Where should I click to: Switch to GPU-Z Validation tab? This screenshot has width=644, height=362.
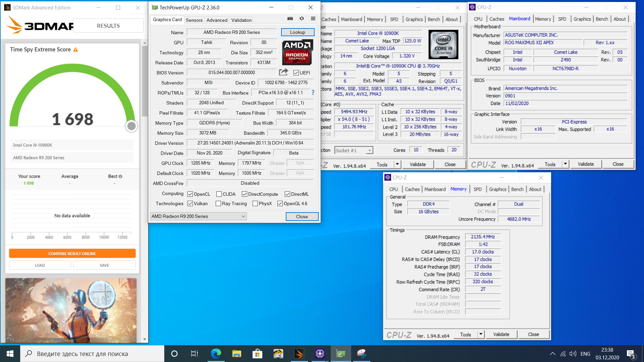point(241,20)
